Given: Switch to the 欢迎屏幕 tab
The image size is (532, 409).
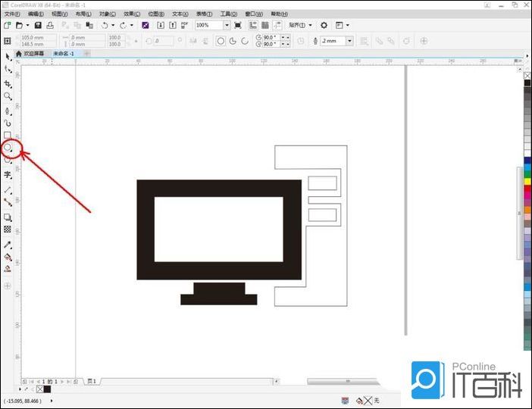Looking at the screenshot, I should (x=30, y=54).
